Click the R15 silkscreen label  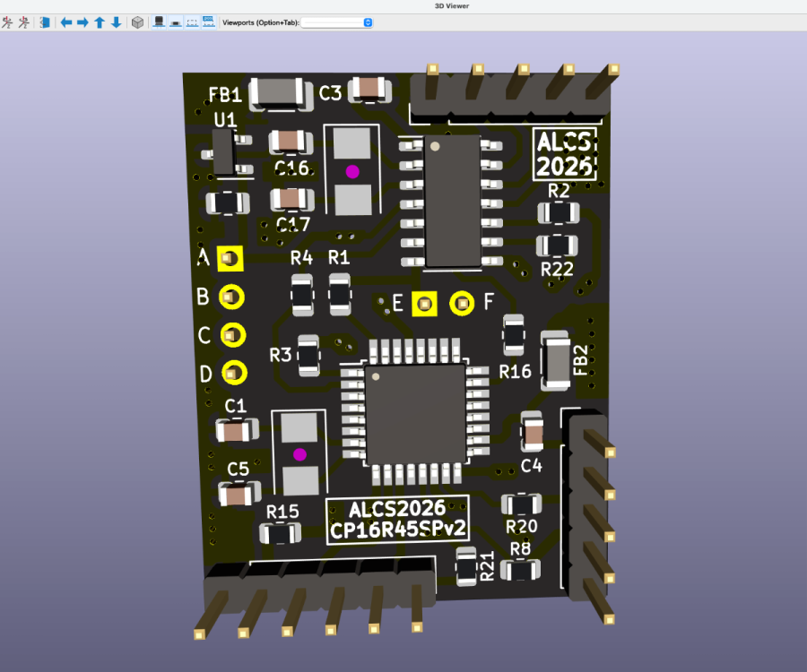pos(282,512)
